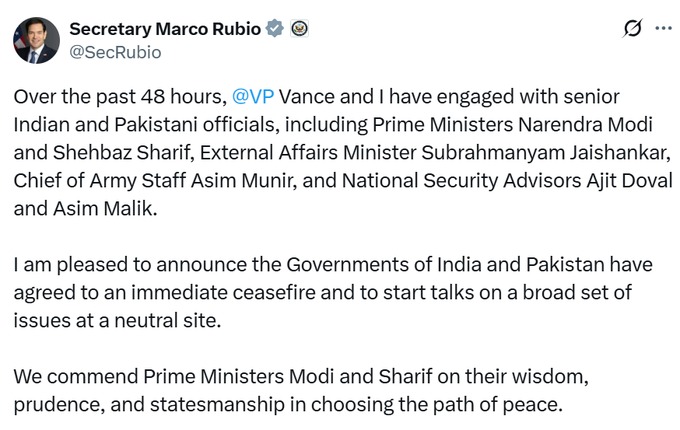Open the three-dot more options menu
The height and width of the screenshot is (430, 680).
tap(663, 29)
